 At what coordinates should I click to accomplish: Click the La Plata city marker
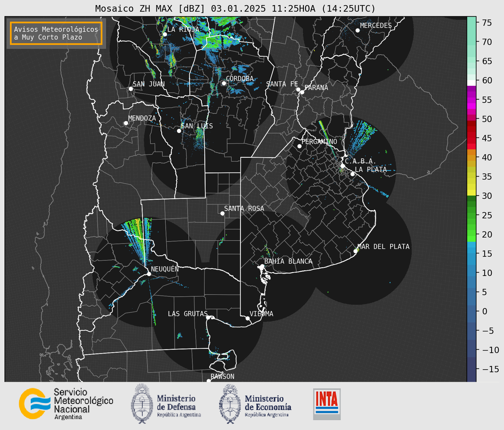pyautogui.click(x=353, y=174)
